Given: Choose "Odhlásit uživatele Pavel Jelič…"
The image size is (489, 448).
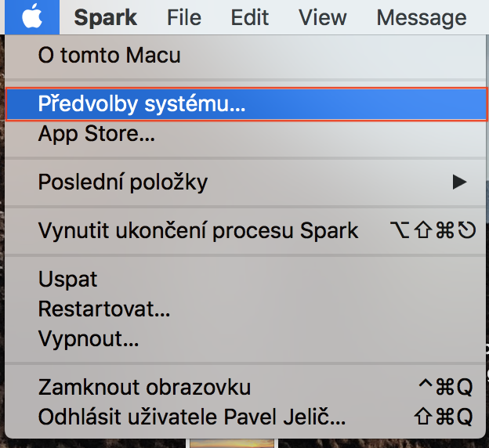Looking at the screenshot, I should point(192,416).
